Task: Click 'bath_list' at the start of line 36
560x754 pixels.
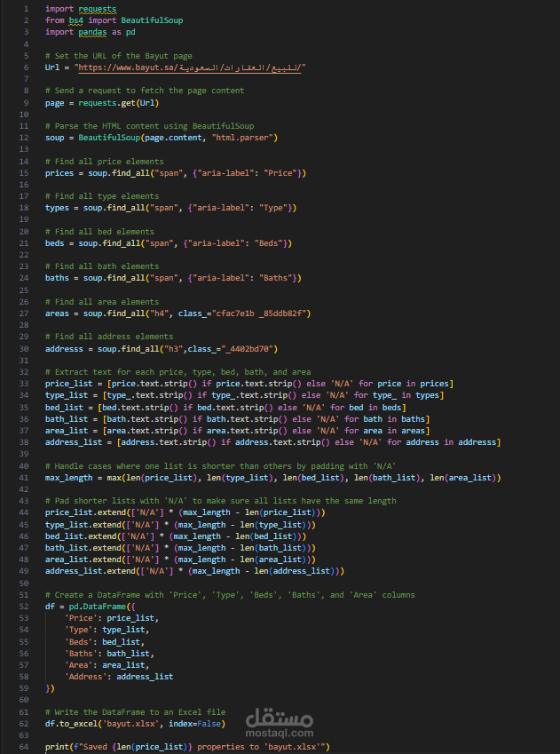Action: pyautogui.click(x=67, y=419)
